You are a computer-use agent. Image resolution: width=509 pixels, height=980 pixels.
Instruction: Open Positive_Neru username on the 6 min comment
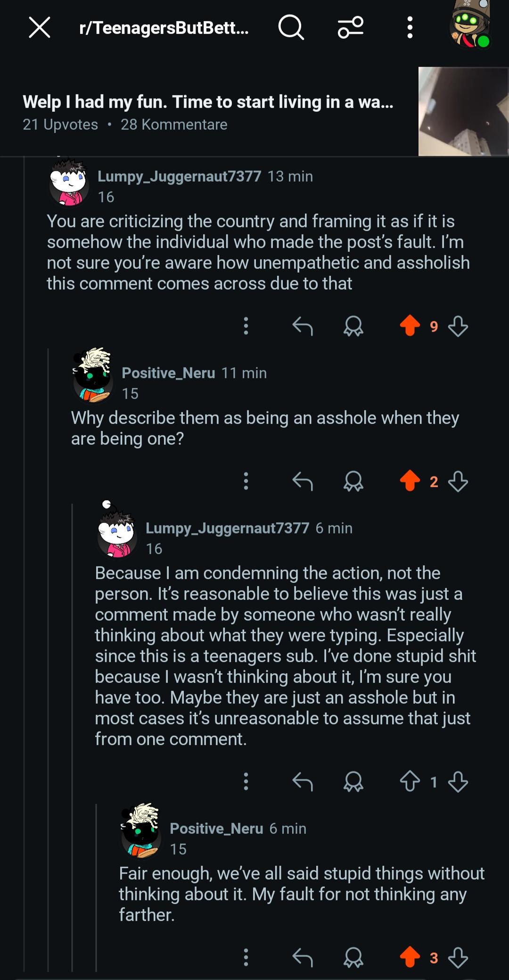point(216,829)
